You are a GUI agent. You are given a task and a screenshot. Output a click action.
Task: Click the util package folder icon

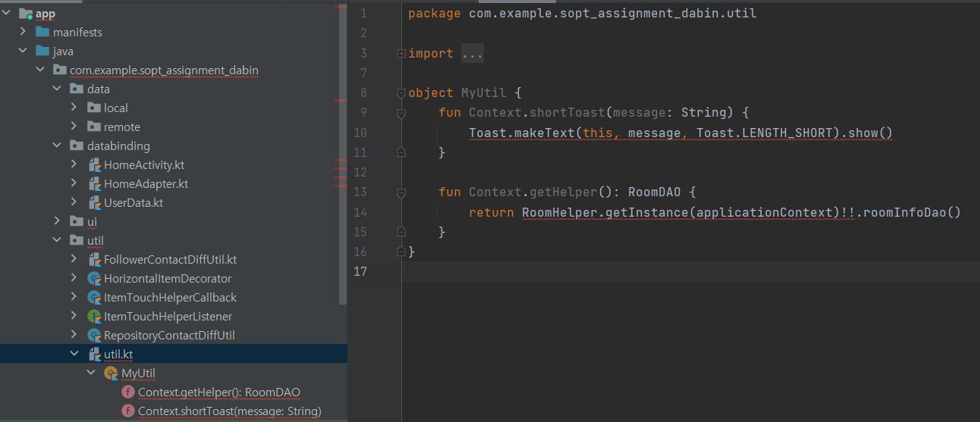coord(77,240)
